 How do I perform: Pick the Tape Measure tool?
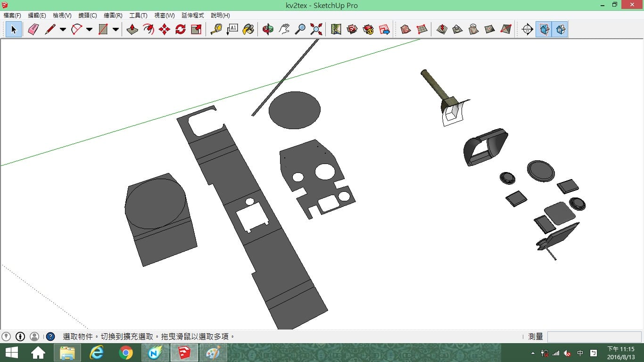(x=216, y=30)
